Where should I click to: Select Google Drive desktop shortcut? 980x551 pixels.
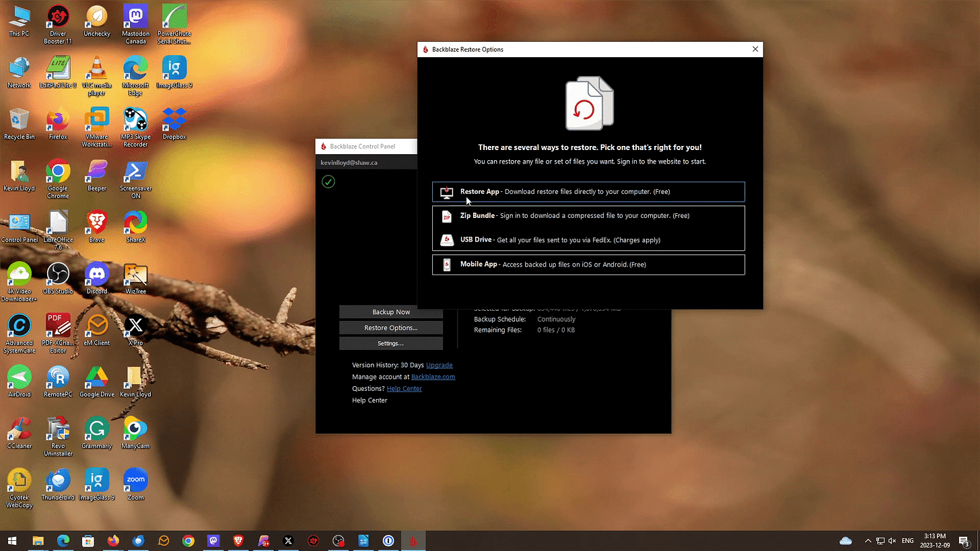point(97,382)
